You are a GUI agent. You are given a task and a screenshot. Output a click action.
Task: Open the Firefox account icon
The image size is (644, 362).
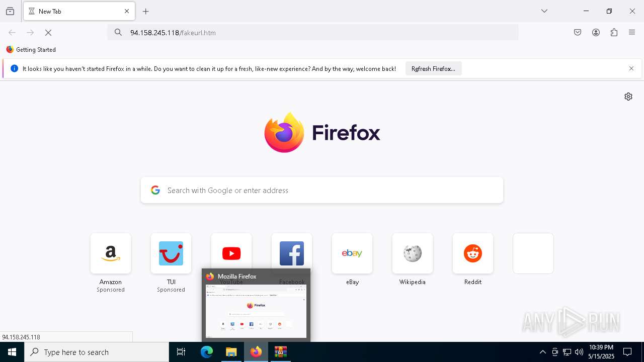click(x=596, y=33)
